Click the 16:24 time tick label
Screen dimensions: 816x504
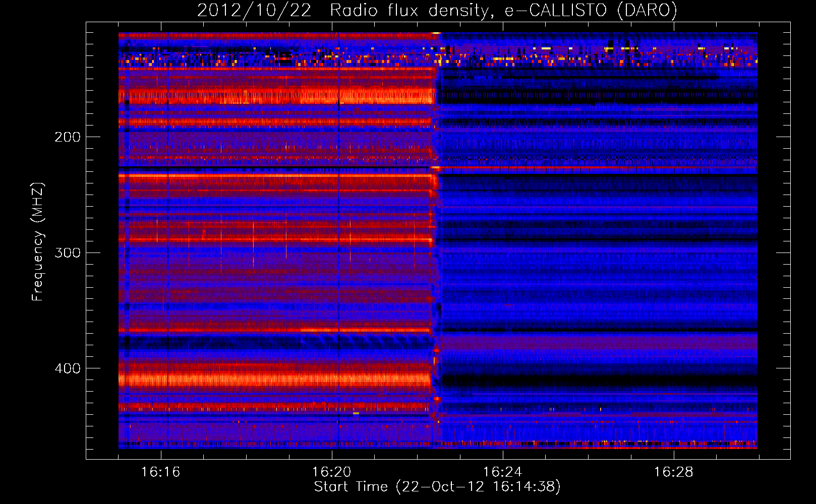point(502,472)
